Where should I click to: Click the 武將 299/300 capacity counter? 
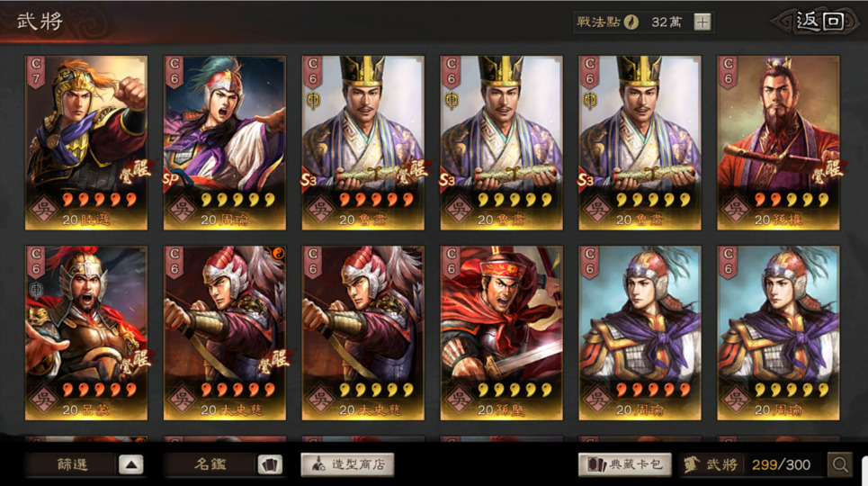pos(752,464)
